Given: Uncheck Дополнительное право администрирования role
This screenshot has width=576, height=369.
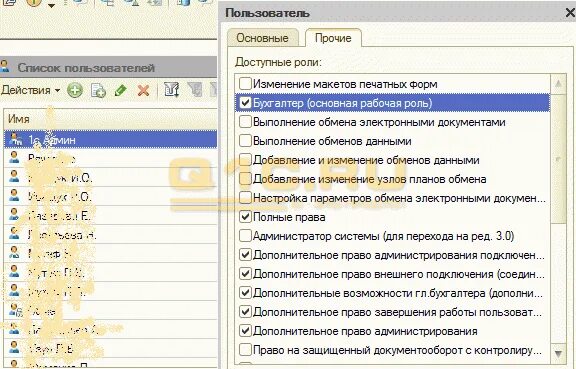Looking at the screenshot, I should (x=245, y=331).
